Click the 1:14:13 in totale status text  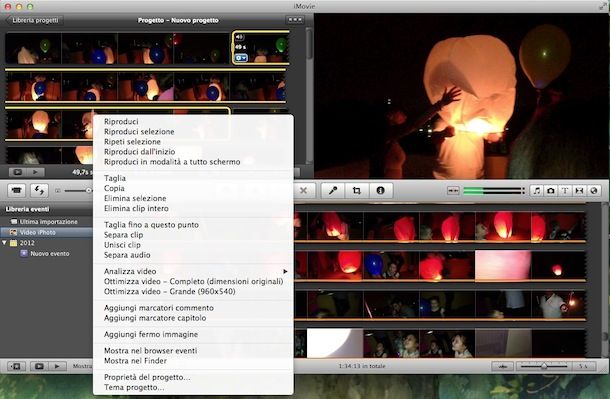362,366
